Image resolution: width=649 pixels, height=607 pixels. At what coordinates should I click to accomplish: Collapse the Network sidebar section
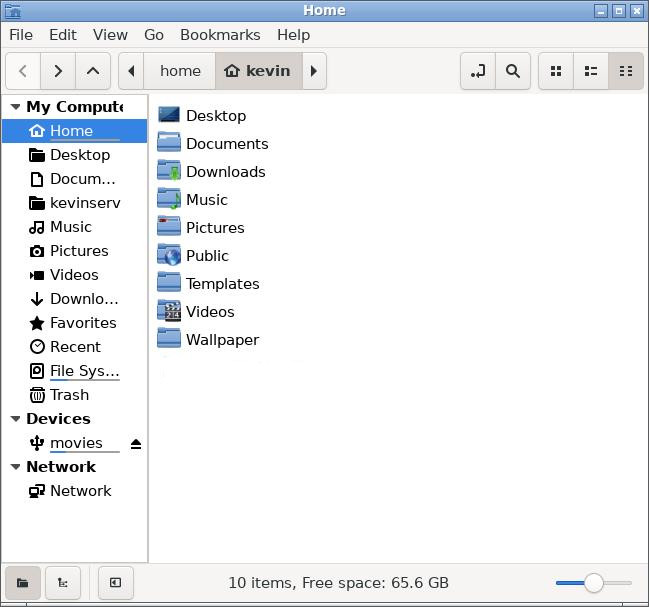15,467
